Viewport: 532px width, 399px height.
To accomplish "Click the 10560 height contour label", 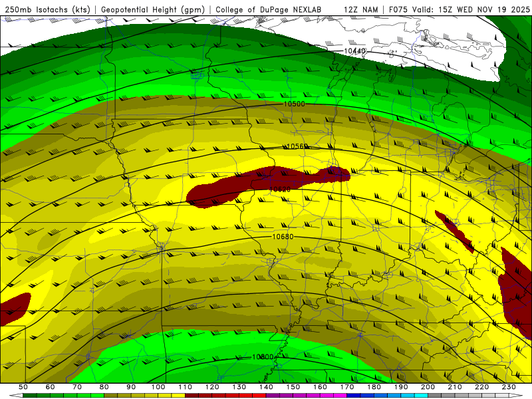I will coord(297,146).
